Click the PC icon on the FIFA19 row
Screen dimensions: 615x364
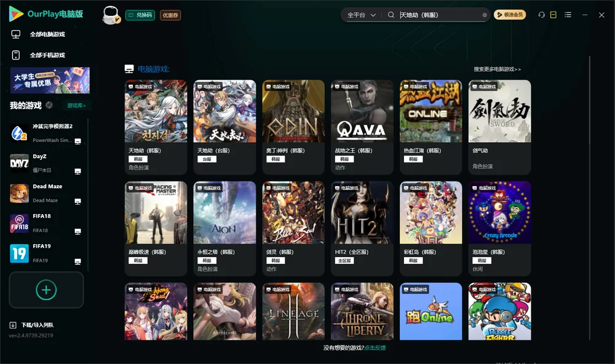point(77,262)
